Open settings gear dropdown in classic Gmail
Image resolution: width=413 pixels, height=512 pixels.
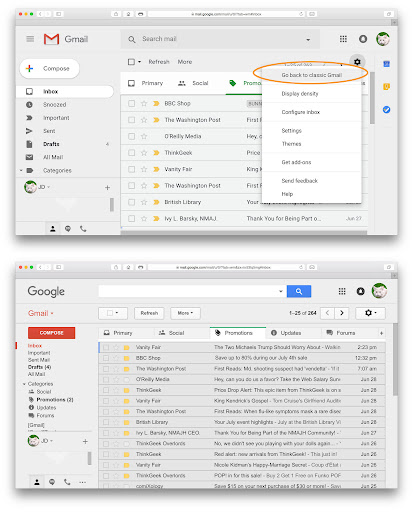point(370,313)
